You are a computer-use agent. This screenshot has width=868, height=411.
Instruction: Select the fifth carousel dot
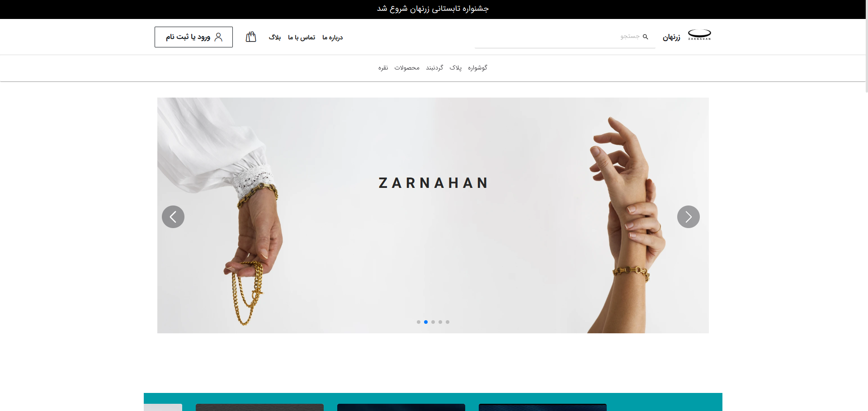(448, 322)
